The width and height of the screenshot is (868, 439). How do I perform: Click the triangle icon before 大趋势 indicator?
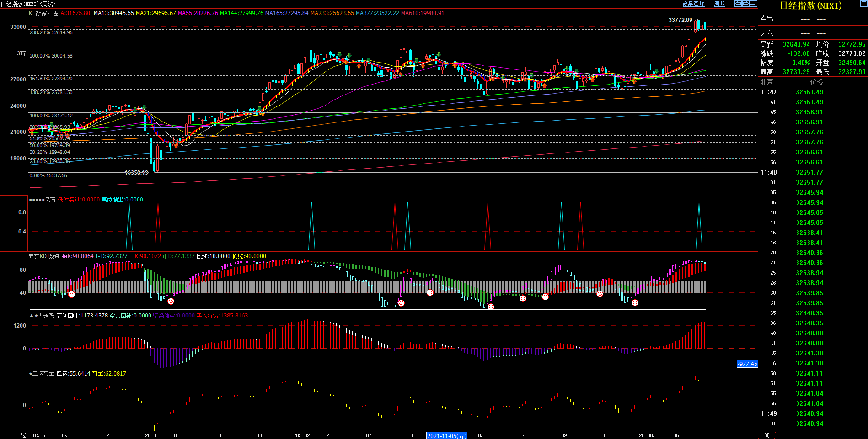click(x=32, y=316)
